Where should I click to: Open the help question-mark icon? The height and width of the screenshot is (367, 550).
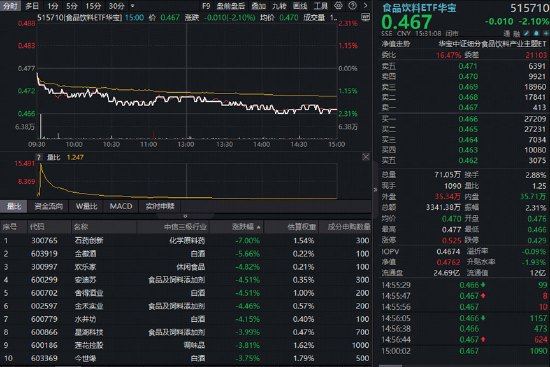[353, 6]
